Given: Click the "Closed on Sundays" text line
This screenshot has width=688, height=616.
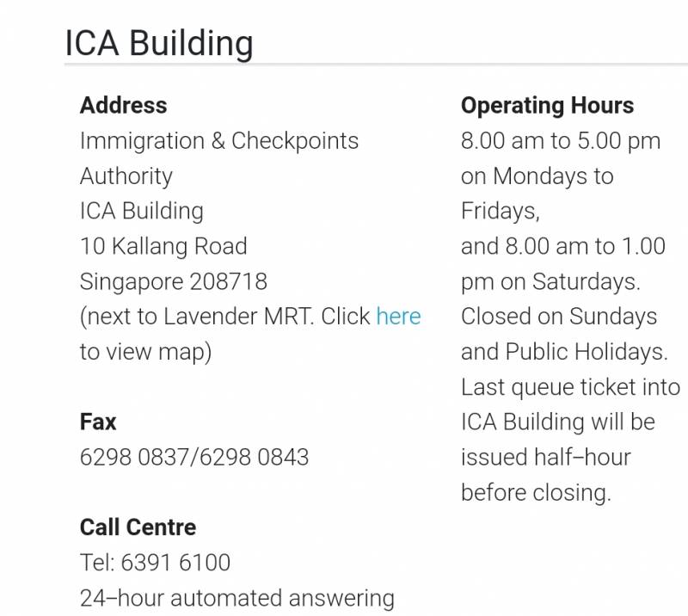Looking at the screenshot, I should click(559, 317).
